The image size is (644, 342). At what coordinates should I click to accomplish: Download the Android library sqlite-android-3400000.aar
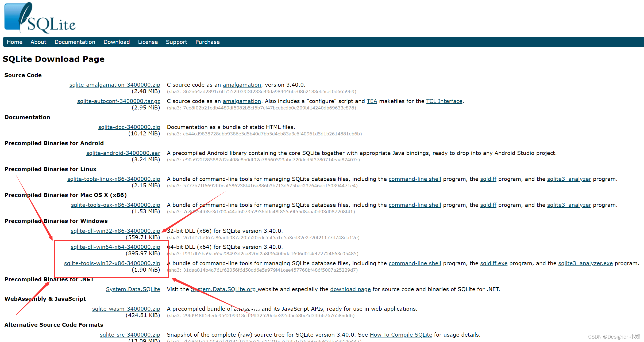click(123, 153)
